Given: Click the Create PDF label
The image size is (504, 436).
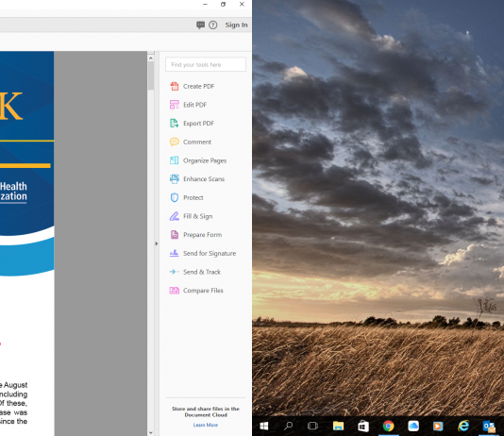Looking at the screenshot, I should pos(198,87).
